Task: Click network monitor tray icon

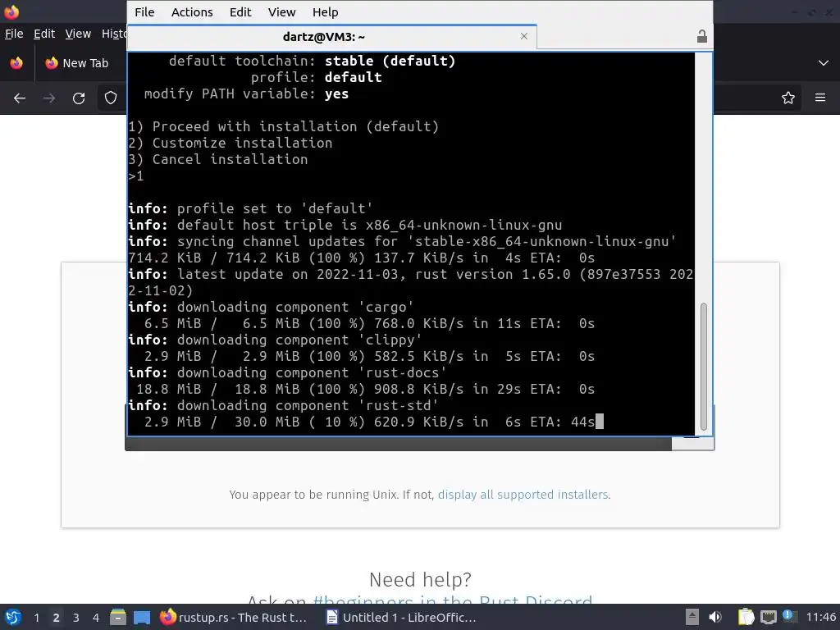Action: pos(768,617)
